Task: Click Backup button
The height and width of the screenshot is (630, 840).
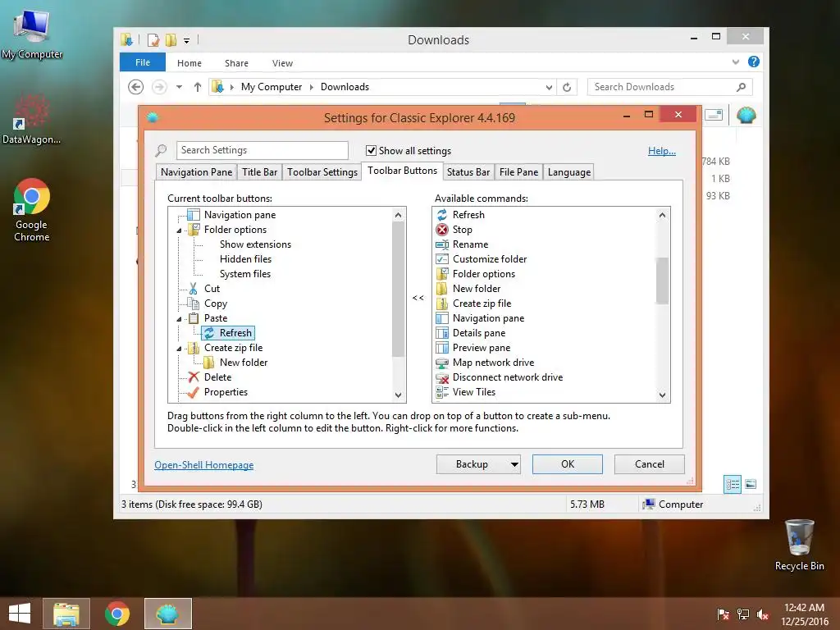Action: pyautogui.click(x=472, y=464)
